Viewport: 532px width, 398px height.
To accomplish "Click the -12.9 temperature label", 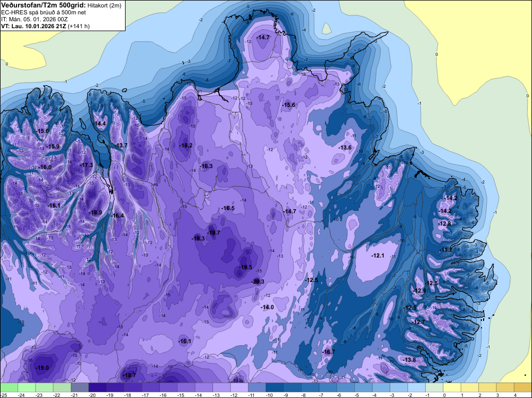I will click(419, 291).
